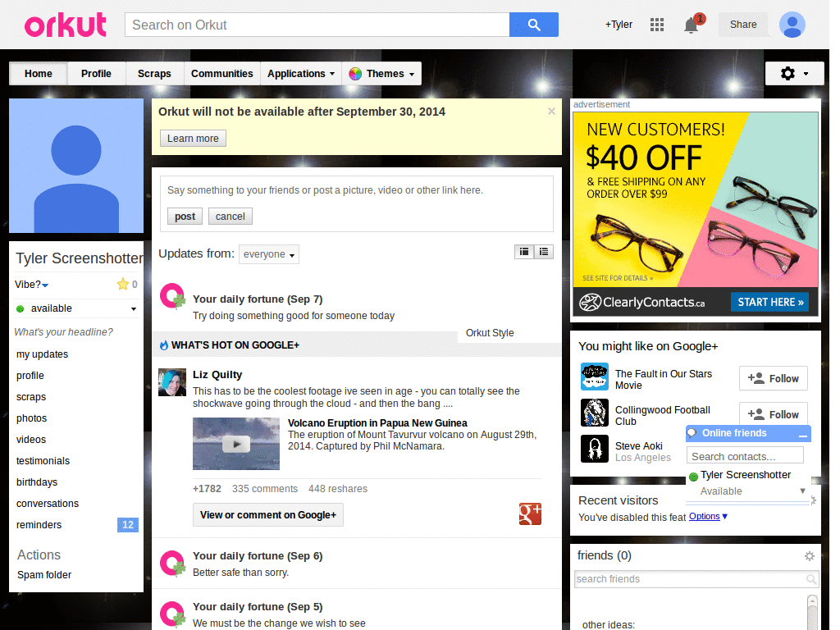Open testimonials in sidebar
The width and height of the screenshot is (840, 630).
(x=43, y=461)
